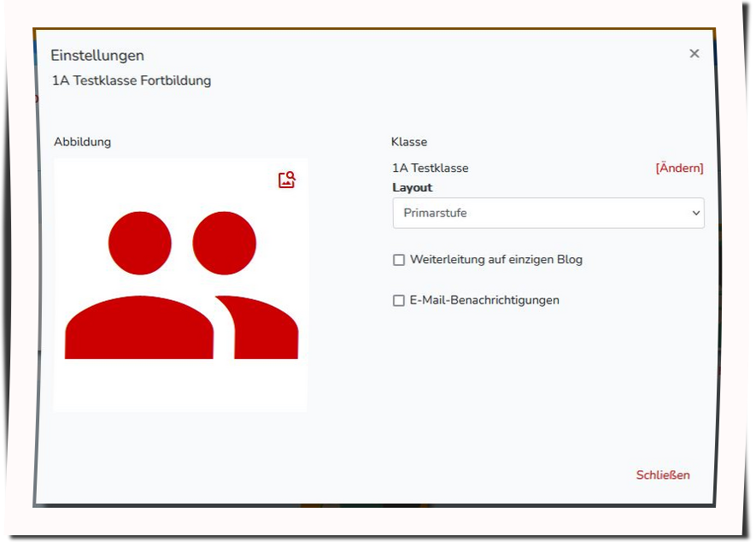Click the Weiterleitung auf einzigen Blog label text

pyautogui.click(x=495, y=259)
